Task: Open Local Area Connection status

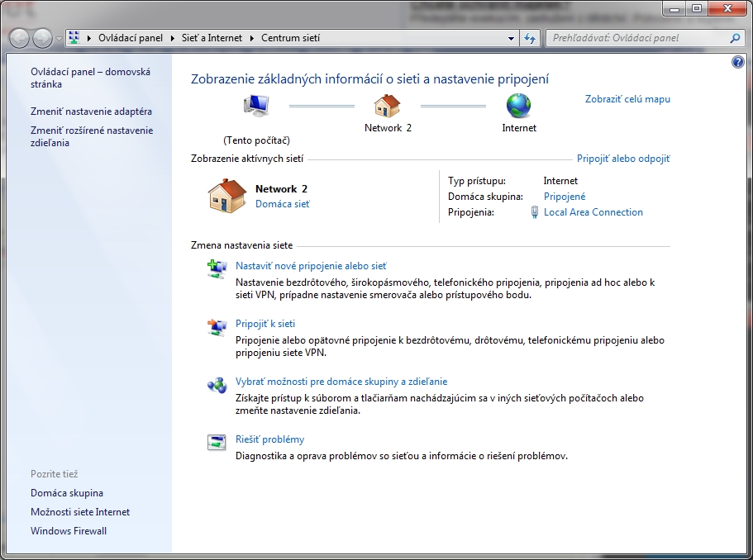Action: (x=593, y=212)
